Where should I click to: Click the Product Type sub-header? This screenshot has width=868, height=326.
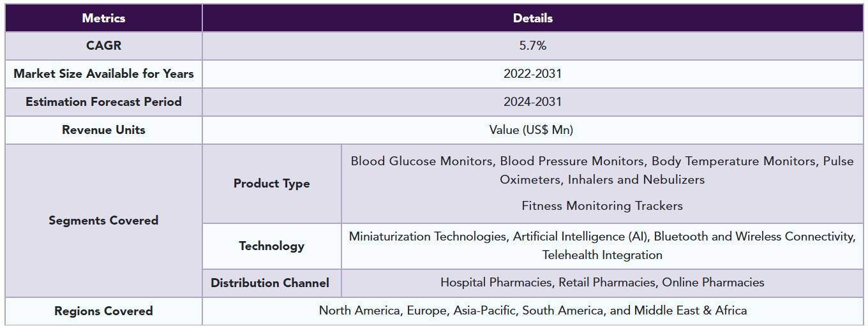pyautogui.click(x=272, y=184)
